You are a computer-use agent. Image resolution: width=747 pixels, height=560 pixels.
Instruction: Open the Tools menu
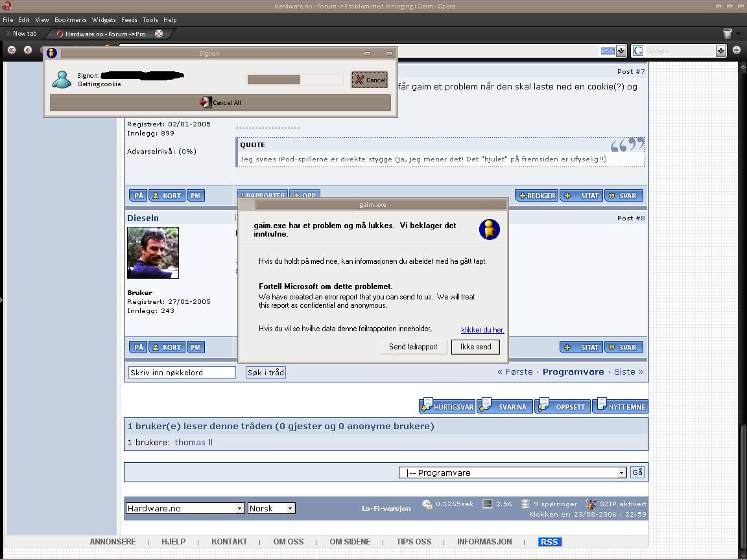pyautogui.click(x=150, y=19)
